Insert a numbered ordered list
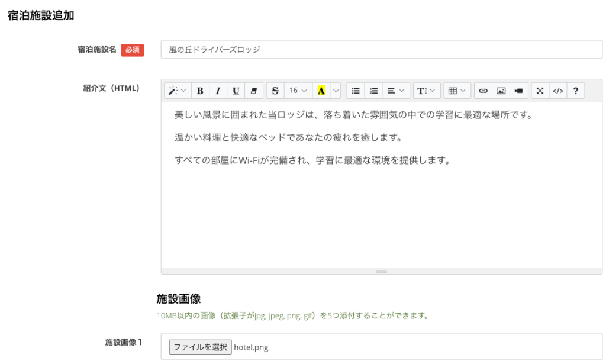Image resolution: width=606 pixels, height=364 pixels. tap(373, 91)
